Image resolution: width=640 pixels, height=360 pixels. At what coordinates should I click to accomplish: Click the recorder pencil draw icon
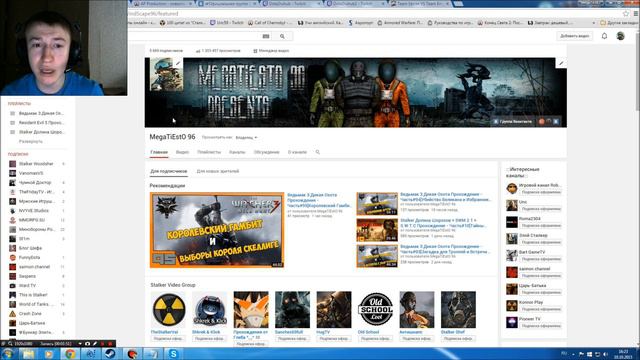pyautogui.click(x=95, y=344)
